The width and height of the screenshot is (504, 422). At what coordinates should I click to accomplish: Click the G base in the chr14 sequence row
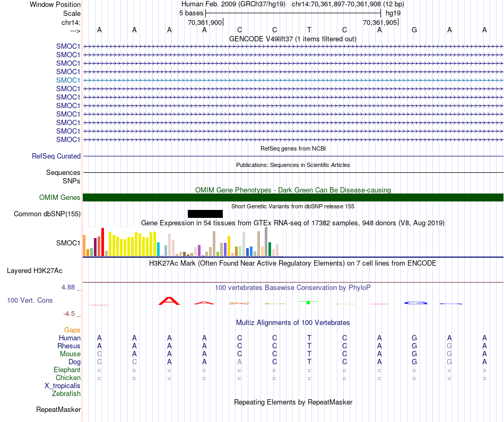pyautogui.click(x=414, y=30)
